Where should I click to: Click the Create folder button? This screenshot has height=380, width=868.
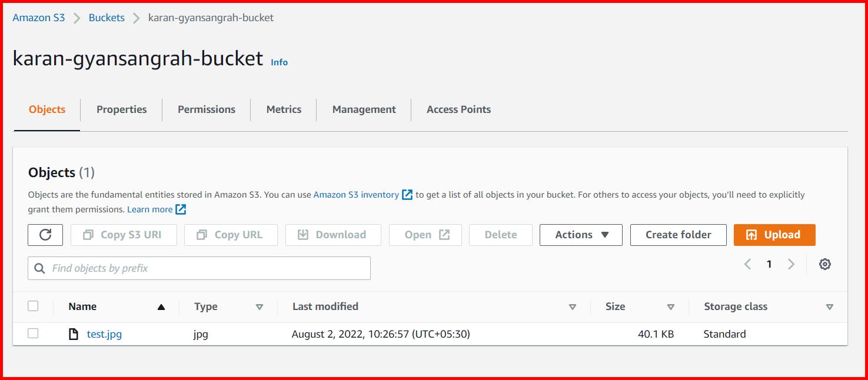(x=678, y=235)
